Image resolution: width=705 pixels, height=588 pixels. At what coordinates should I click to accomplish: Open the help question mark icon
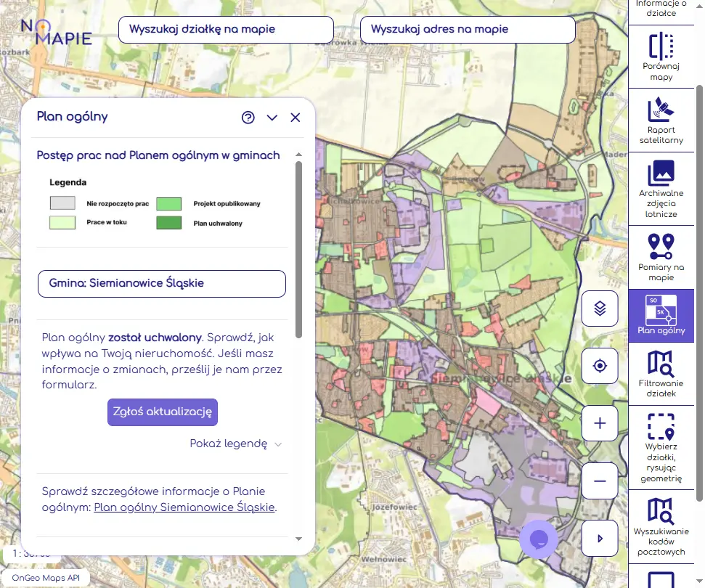pos(248,117)
